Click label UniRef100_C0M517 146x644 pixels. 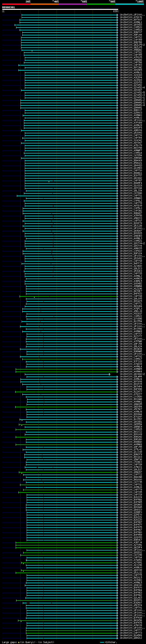pos(131,359)
